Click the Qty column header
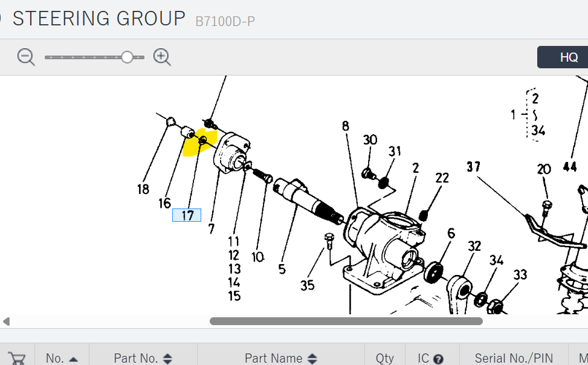The width and height of the screenshot is (588, 365). pos(384,358)
